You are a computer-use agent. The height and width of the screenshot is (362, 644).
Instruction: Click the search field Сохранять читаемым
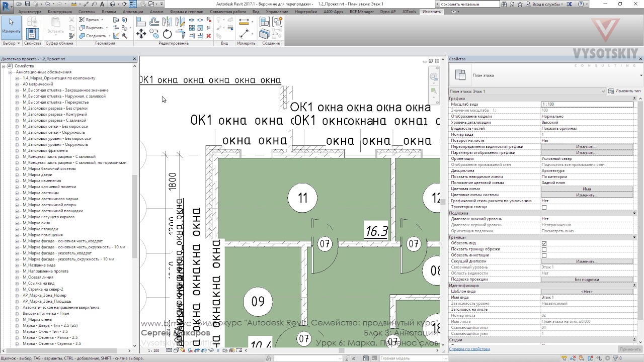click(469, 4)
